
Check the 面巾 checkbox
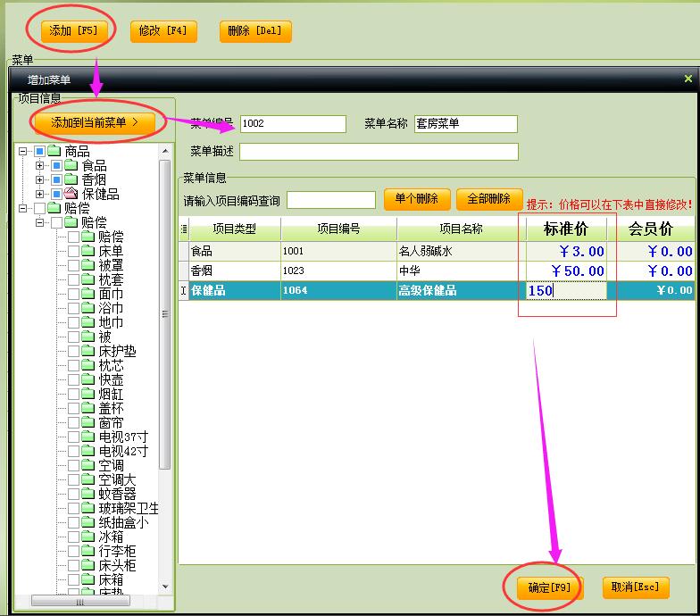pos(73,295)
